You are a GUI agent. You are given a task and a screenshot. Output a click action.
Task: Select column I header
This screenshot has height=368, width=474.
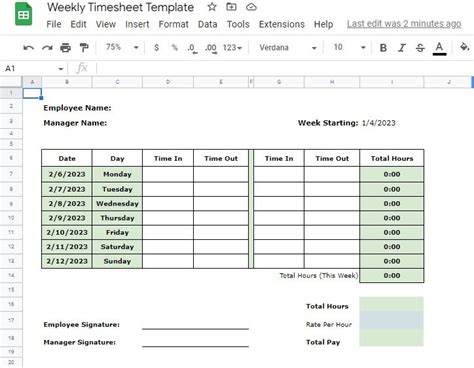(392, 82)
